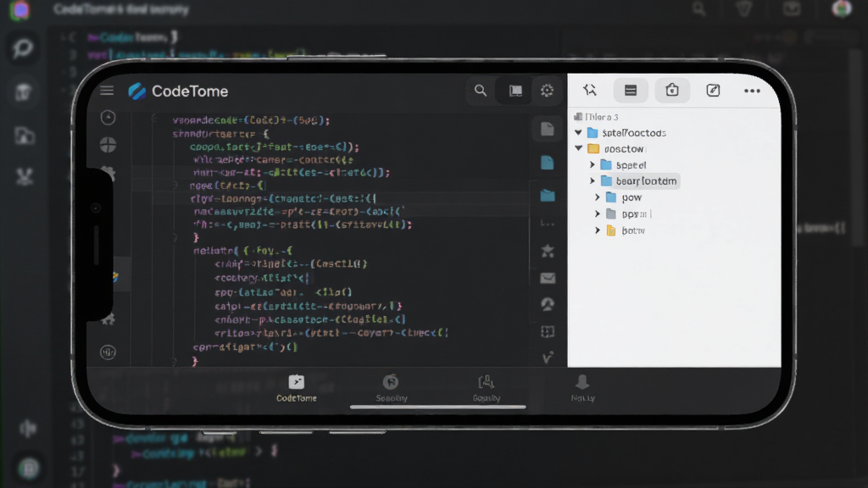Viewport: 868px width, 488px height.
Task: Select the 'speed' folder row
Action: (x=624, y=165)
